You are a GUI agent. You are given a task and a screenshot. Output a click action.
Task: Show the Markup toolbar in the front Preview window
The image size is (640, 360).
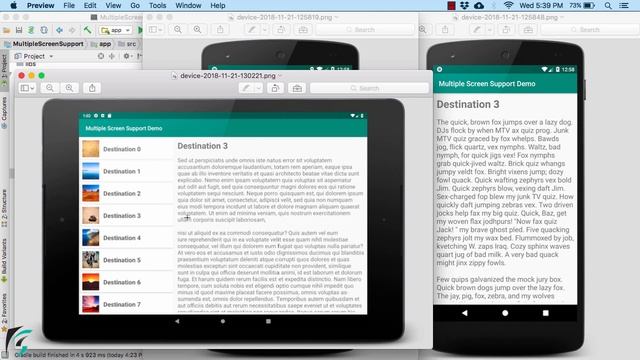[297, 88]
